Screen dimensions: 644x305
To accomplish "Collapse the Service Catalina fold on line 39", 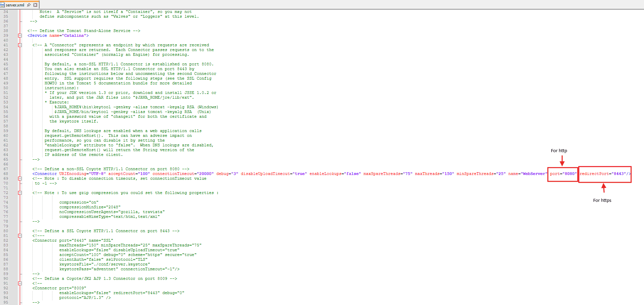I will coord(20,35).
